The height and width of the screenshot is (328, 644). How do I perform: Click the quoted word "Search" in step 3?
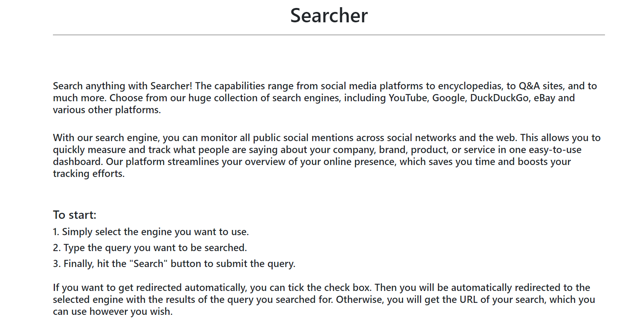click(x=148, y=264)
